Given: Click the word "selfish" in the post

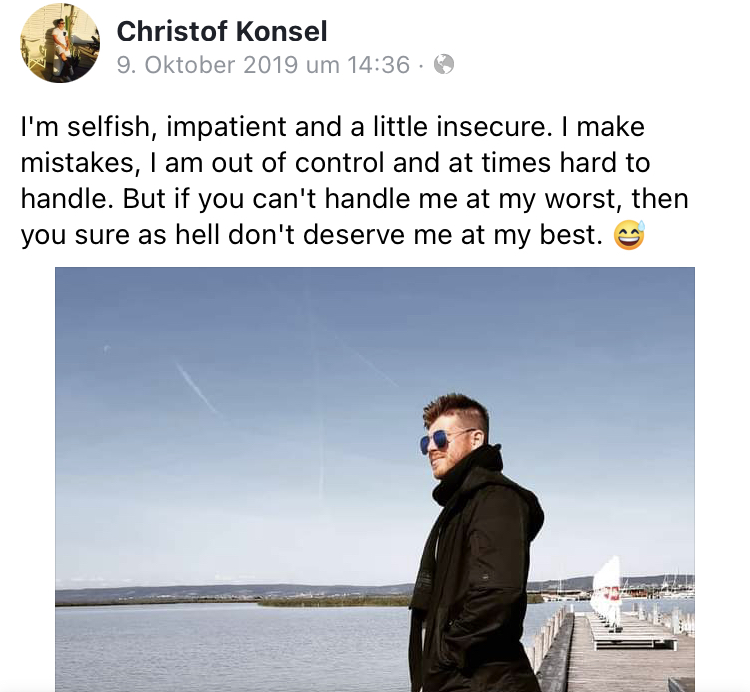Looking at the screenshot, I should 112,127.
